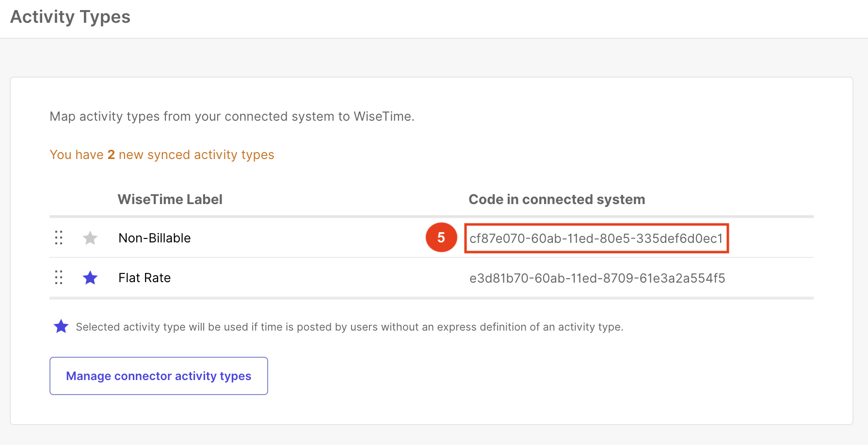Click the Activity Types page title
Screen dimensions: 868x445
coord(70,16)
